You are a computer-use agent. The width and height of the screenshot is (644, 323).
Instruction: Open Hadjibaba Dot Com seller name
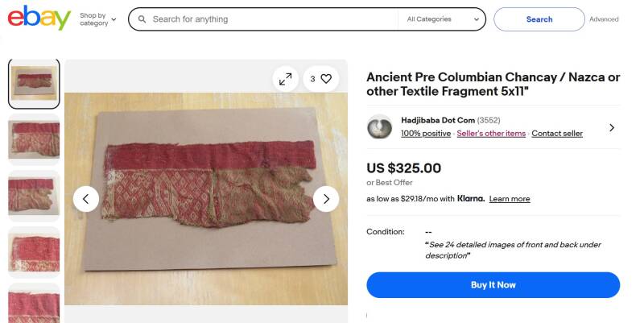tap(439, 121)
